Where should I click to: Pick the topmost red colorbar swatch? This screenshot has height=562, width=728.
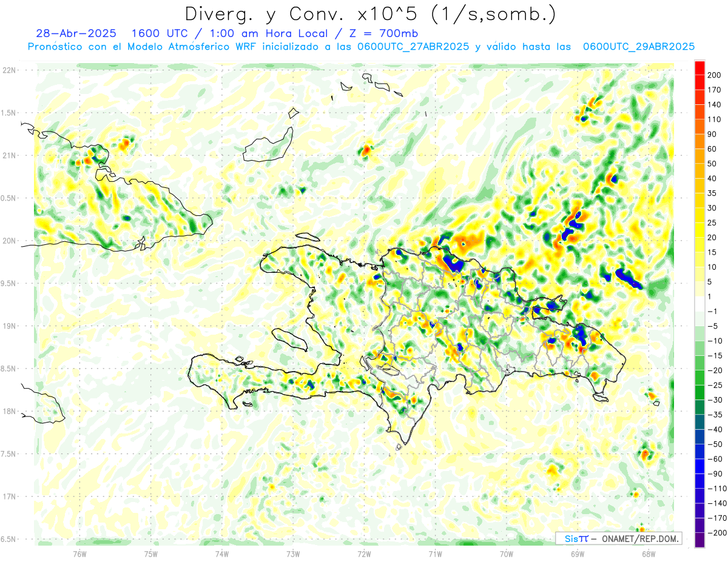click(699, 67)
